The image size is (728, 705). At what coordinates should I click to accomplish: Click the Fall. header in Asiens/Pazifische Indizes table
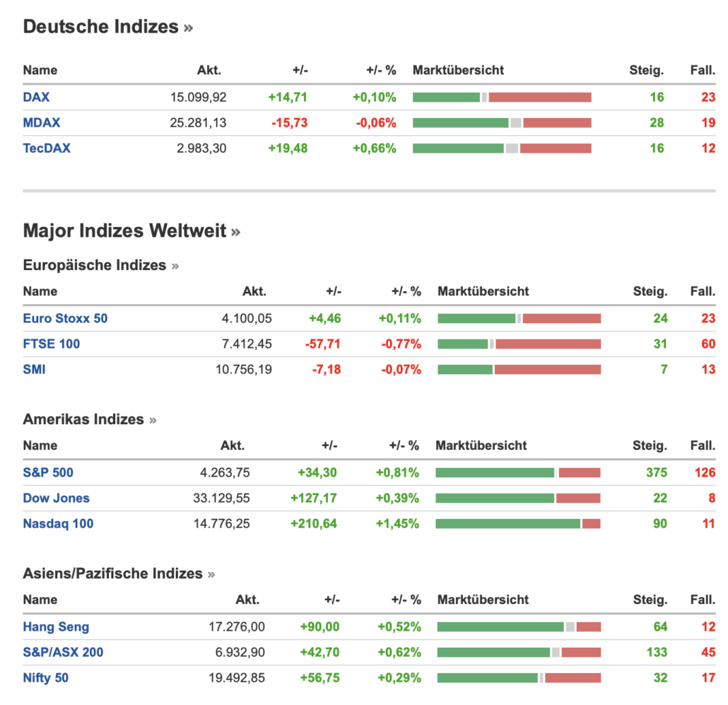(x=703, y=600)
